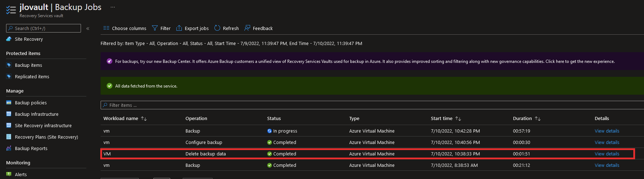
Task: Click 'Delete backup data' operation cell
Action: pyautogui.click(x=206, y=154)
